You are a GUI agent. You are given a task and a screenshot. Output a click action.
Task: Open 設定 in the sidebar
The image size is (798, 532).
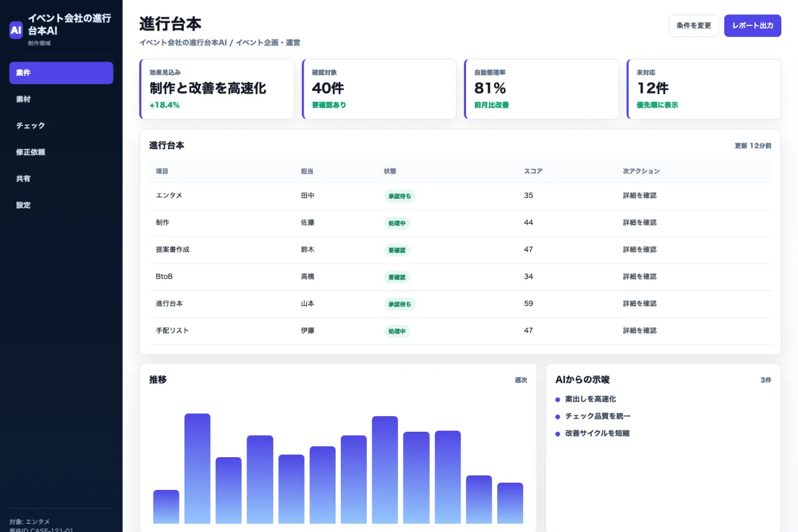pos(61,205)
